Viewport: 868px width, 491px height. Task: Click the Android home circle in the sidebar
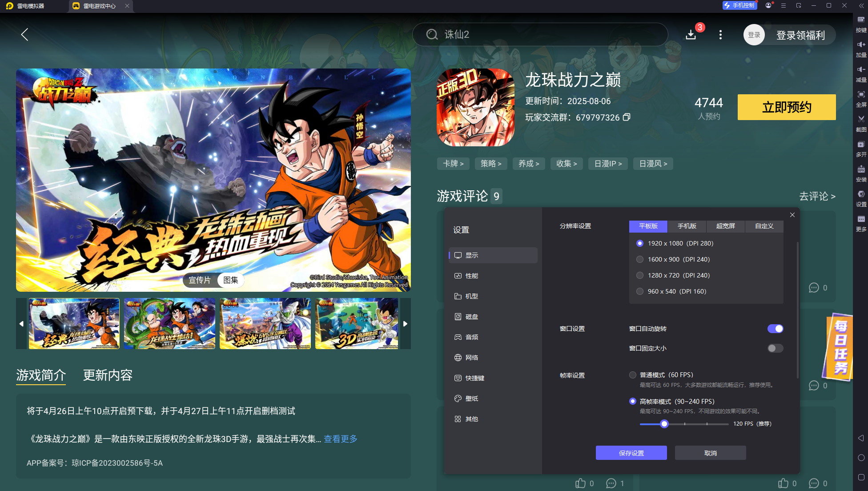click(861, 458)
